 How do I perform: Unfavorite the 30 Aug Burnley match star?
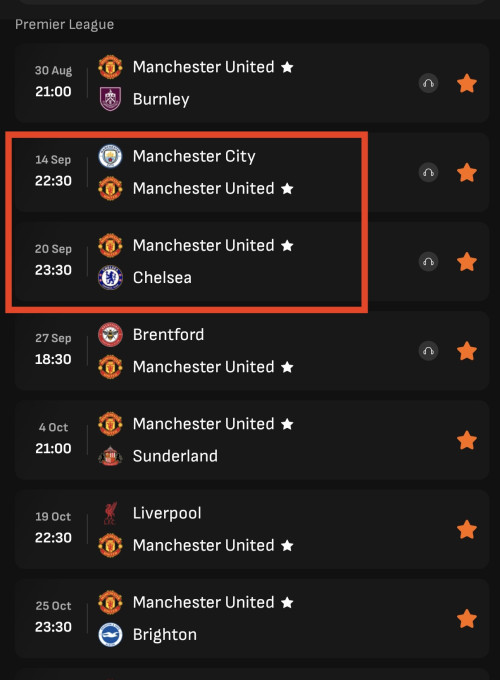tap(467, 83)
